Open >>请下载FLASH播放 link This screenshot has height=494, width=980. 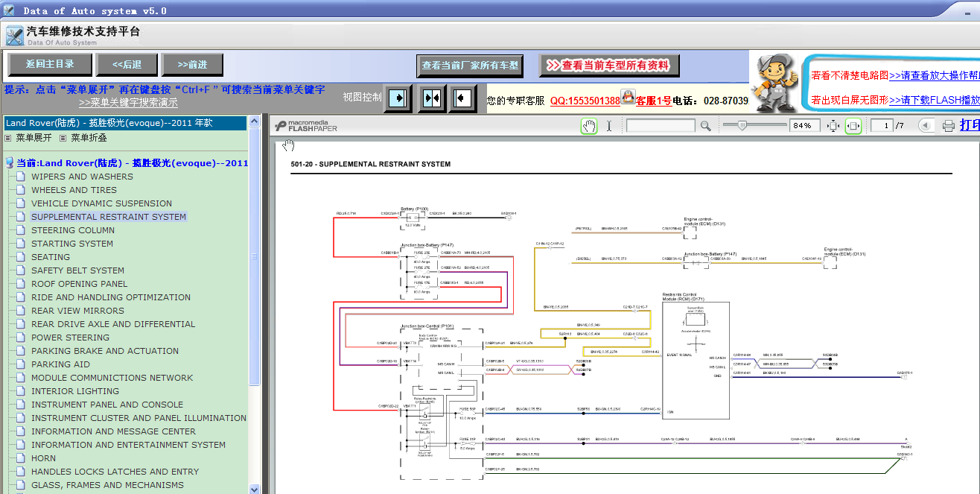pyautogui.click(x=934, y=100)
